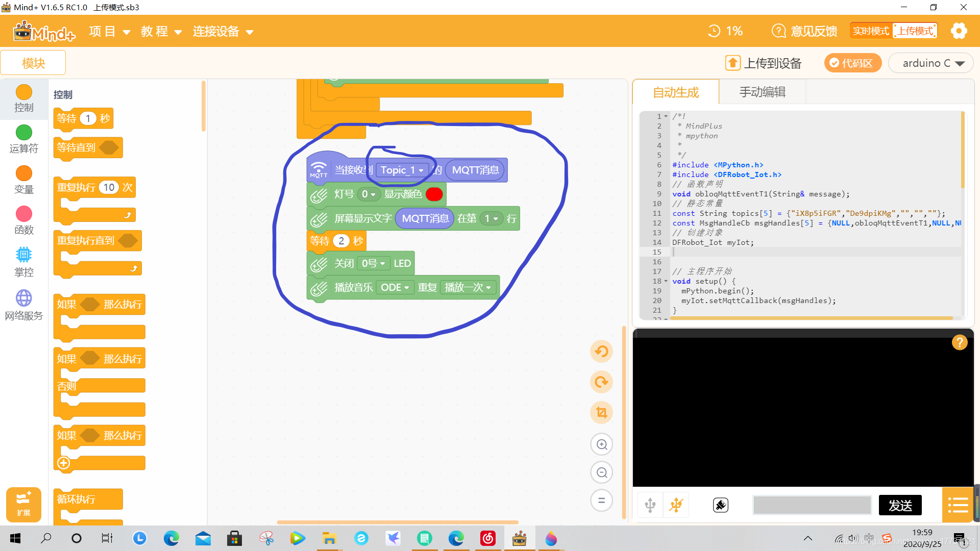This screenshot has width=980, height=551.
Task: Click the workspace vertical scrollbar
Action: [x=624, y=422]
